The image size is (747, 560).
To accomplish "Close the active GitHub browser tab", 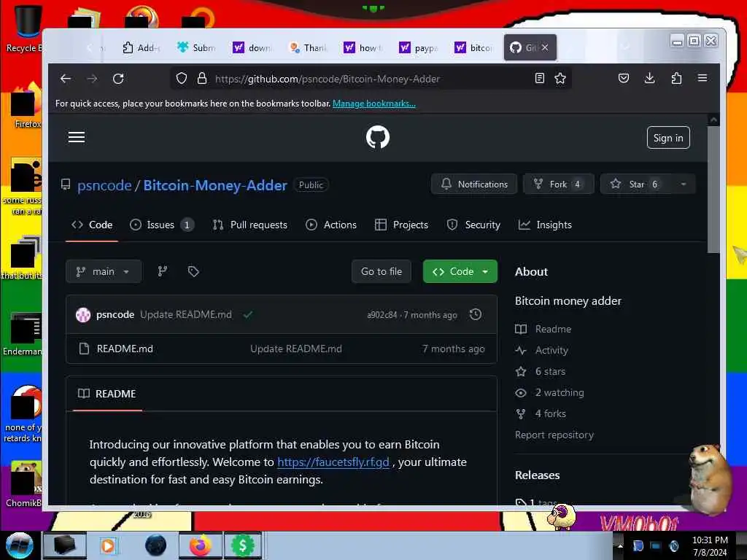I will (x=545, y=47).
